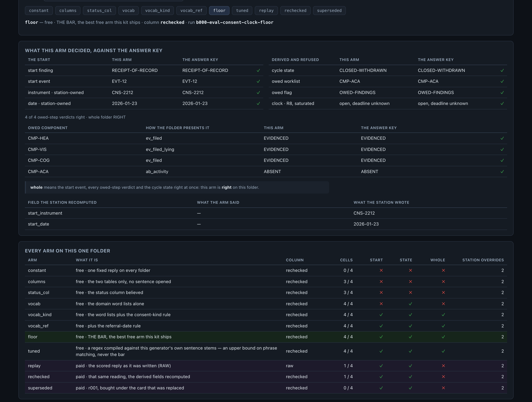Click red X under WHOLE for replay
Viewport: 532px width, 402px height.
(x=444, y=366)
